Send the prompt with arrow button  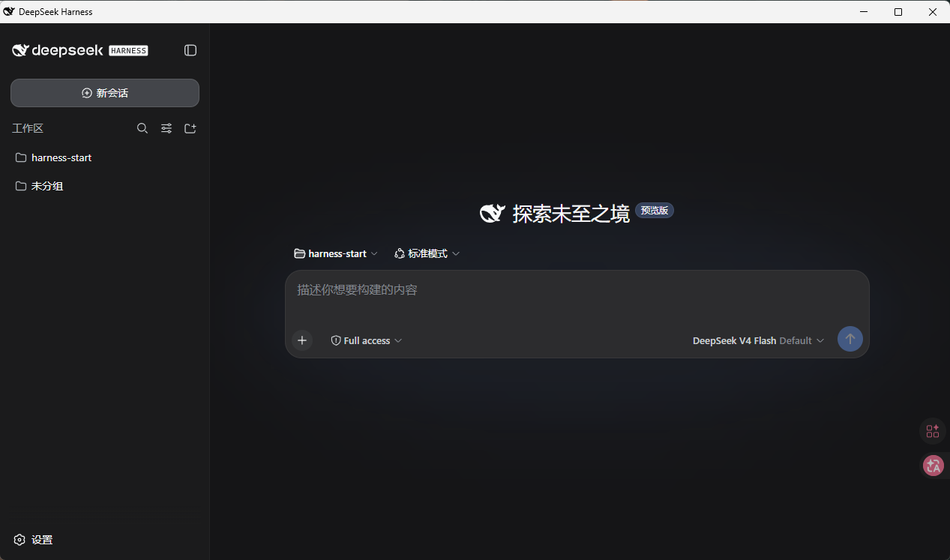[x=850, y=339]
